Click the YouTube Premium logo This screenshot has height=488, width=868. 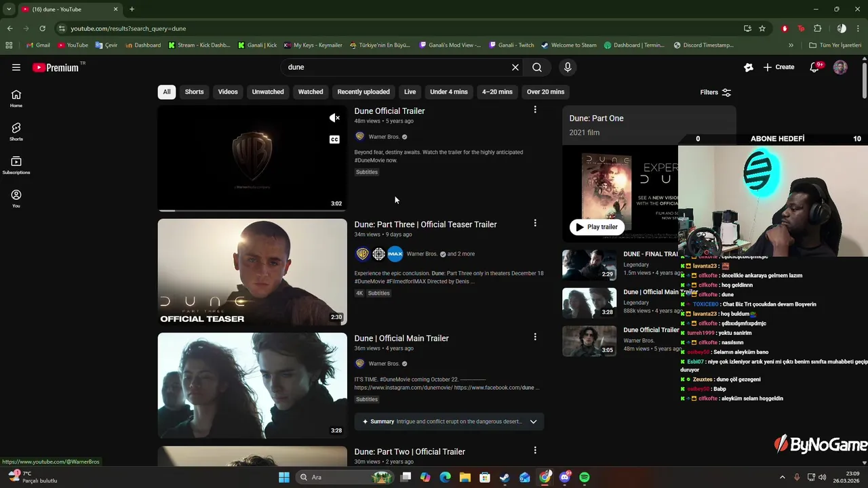[x=56, y=67]
